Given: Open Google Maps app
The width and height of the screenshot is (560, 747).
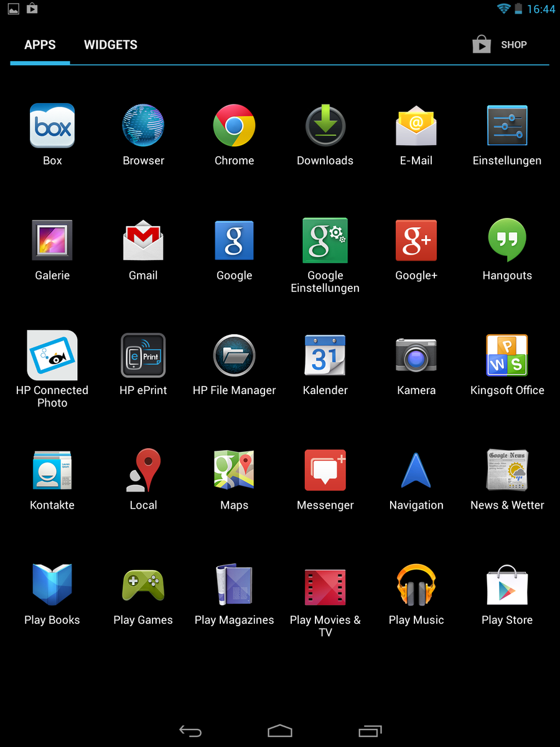Looking at the screenshot, I should (234, 470).
